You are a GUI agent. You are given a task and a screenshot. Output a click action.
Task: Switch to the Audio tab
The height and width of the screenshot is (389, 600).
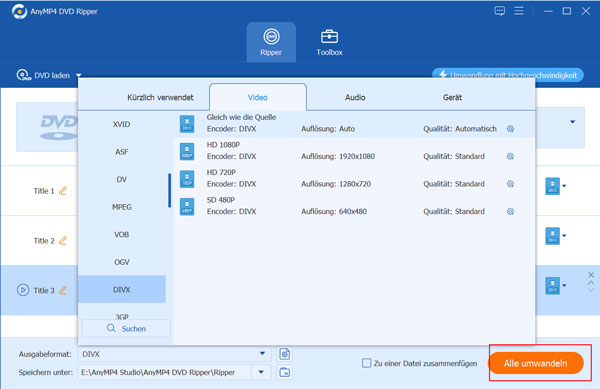355,98
